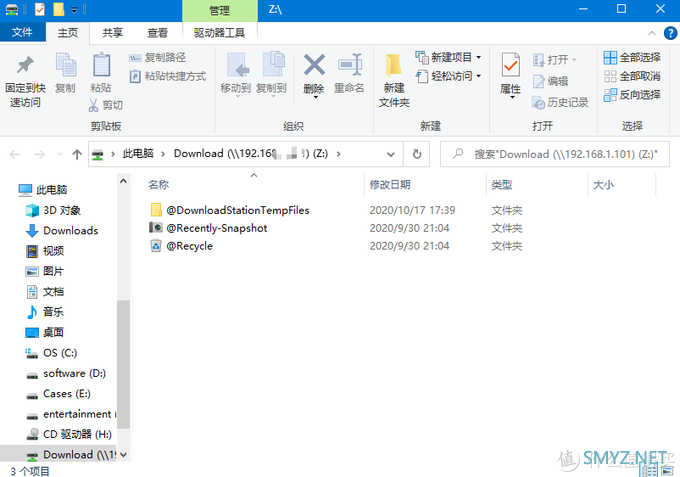The image size is (680, 477).
Task: Open the Cases (E:) drive
Action: pos(58,394)
